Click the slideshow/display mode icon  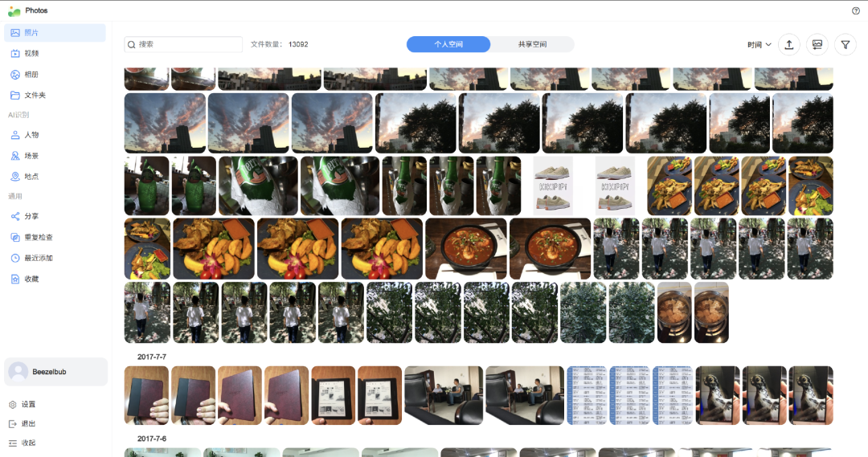[x=817, y=45]
